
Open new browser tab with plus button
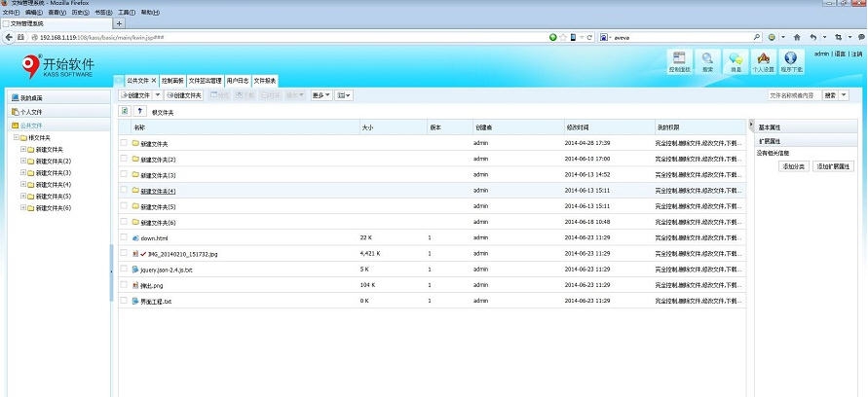[x=120, y=23]
